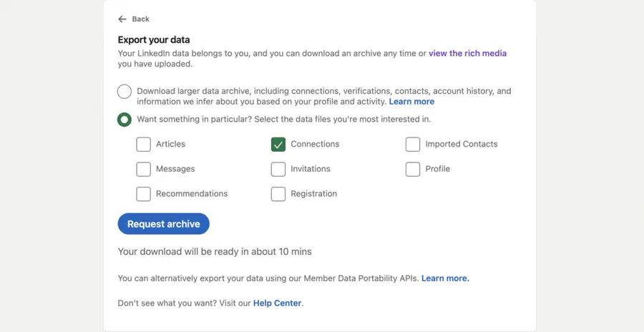Viewport: 644px width, 332px height.
Task: Visit the Help Center link
Action: [277, 303]
